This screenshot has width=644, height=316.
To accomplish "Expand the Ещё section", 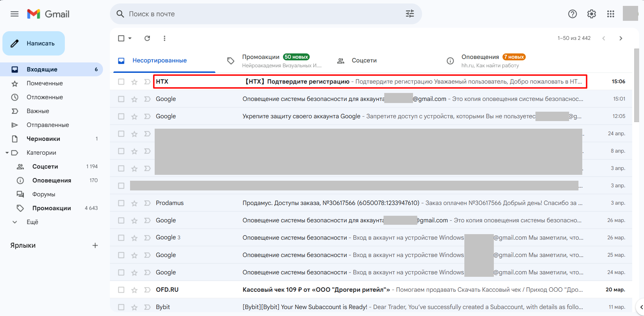I will coord(32,222).
